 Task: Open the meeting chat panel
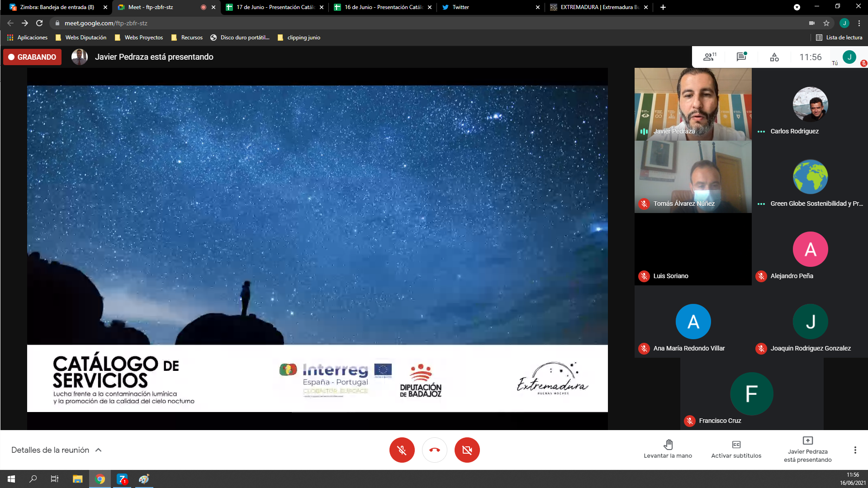[x=741, y=57]
